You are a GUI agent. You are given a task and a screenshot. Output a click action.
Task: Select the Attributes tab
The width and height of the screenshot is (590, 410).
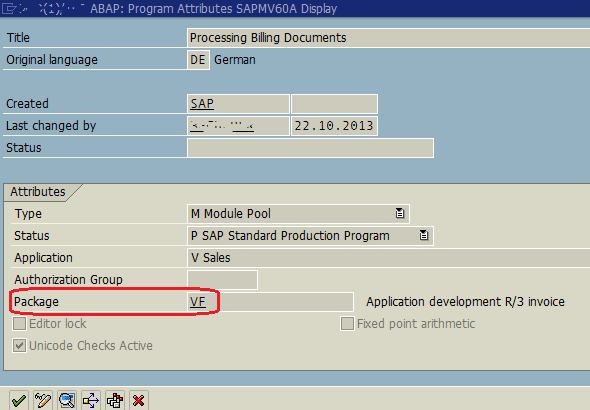pyautogui.click(x=38, y=192)
